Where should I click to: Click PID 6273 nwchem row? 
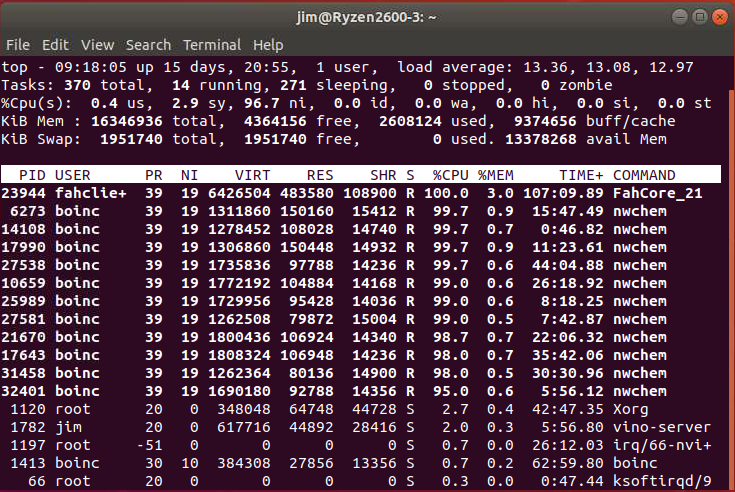click(360, 211)
